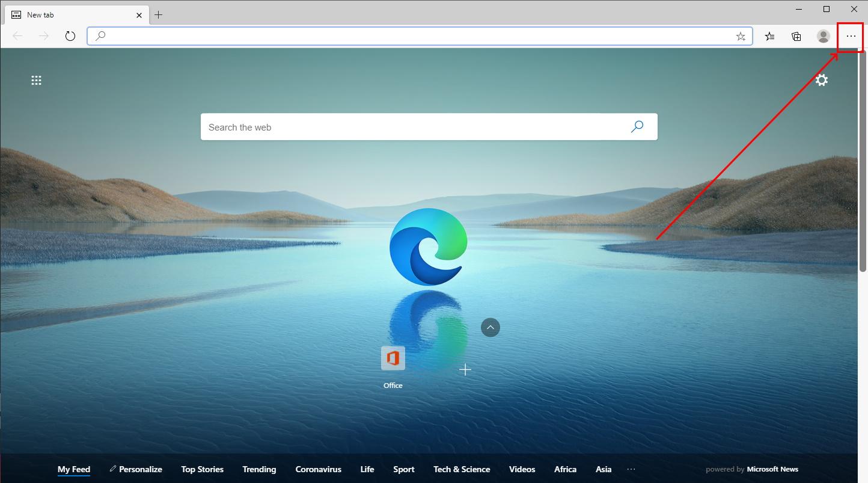
Task: Open the app launcher grid icon
Action: (x=36, y=80)
